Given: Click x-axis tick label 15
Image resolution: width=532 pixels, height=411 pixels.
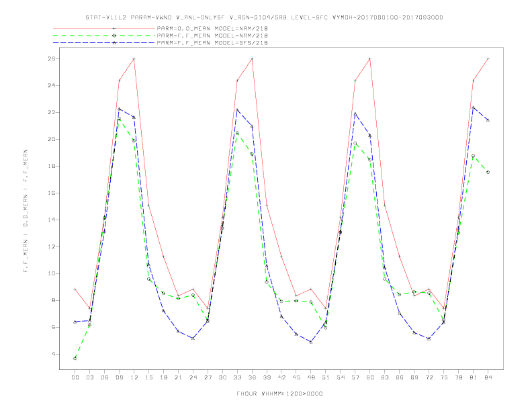Looking at the screenshot, I should click(148, 377).
